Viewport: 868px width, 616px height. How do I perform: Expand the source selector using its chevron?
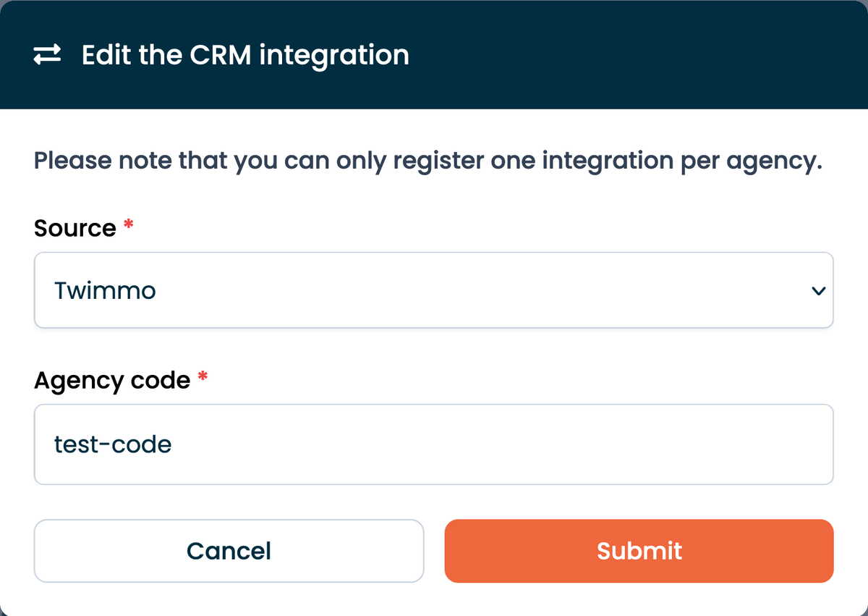(x=818, y=290)
